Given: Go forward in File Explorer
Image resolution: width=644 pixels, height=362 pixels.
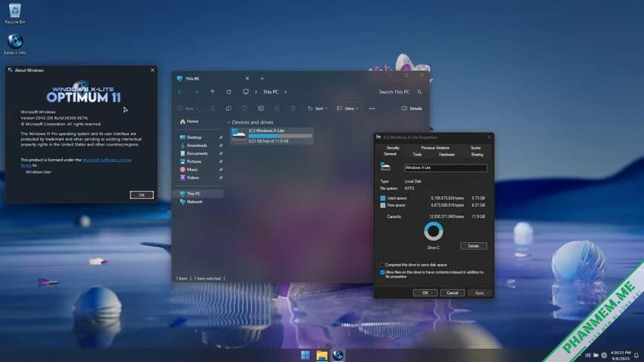Looking at the screenshot, I should pyautogui.click(x=196, y=92).
